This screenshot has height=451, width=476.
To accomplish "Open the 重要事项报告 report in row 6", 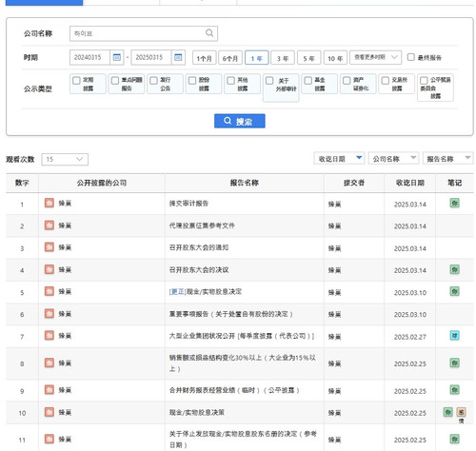I will point(231,314).
